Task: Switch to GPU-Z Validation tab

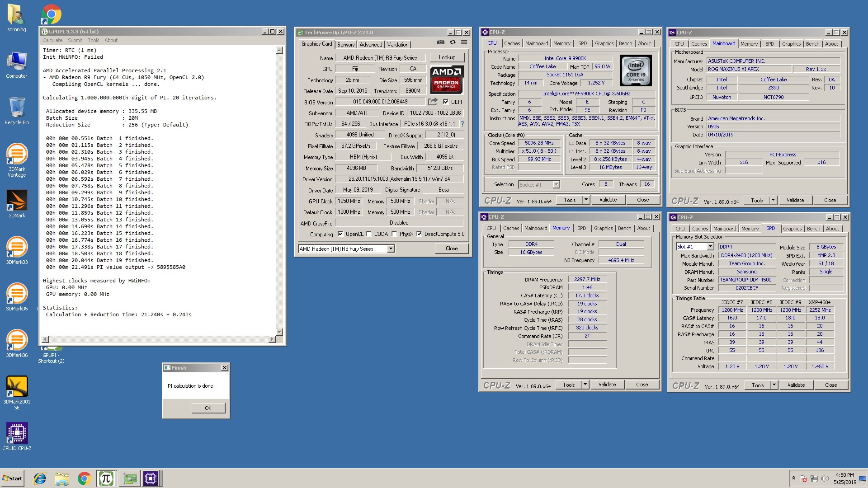Action: (x=398, y=44)
